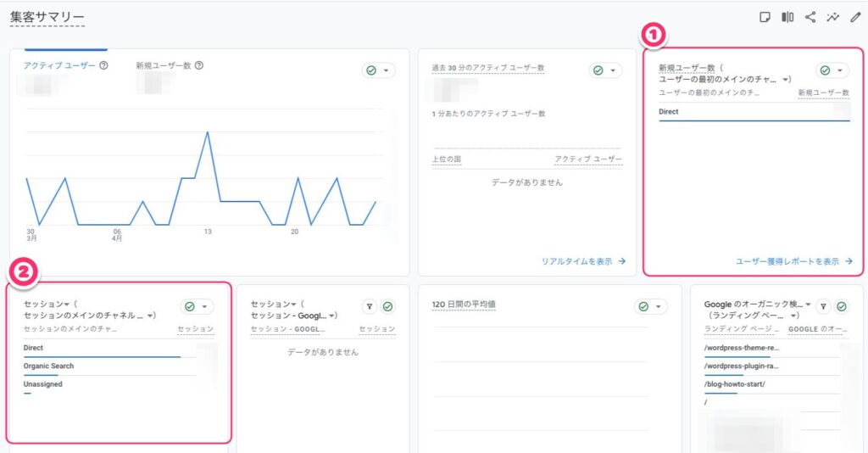Click green check status on Google organic card
This screenshot has width=868, height=453.
(x=841, y=307)
